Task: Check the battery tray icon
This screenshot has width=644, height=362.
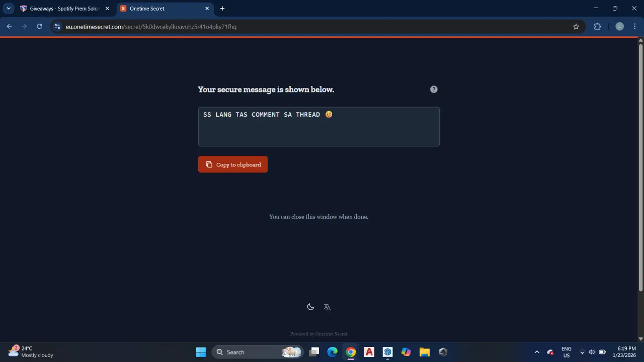Action: click(602, 352)
